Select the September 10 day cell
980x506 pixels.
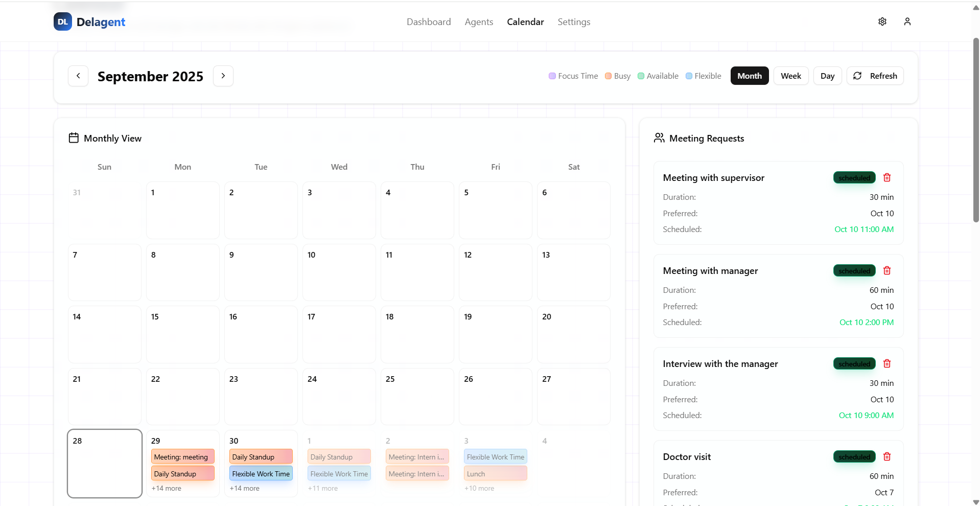point(339,272)
